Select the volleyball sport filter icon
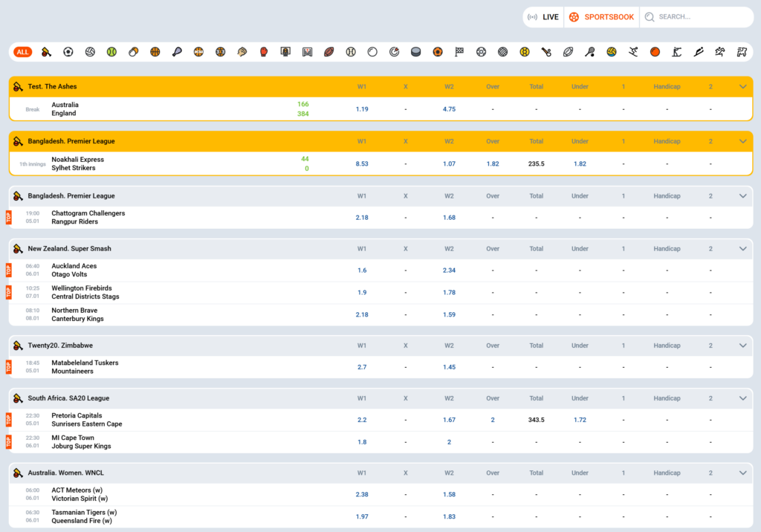 pyautogui.click(x=90, y=52)
